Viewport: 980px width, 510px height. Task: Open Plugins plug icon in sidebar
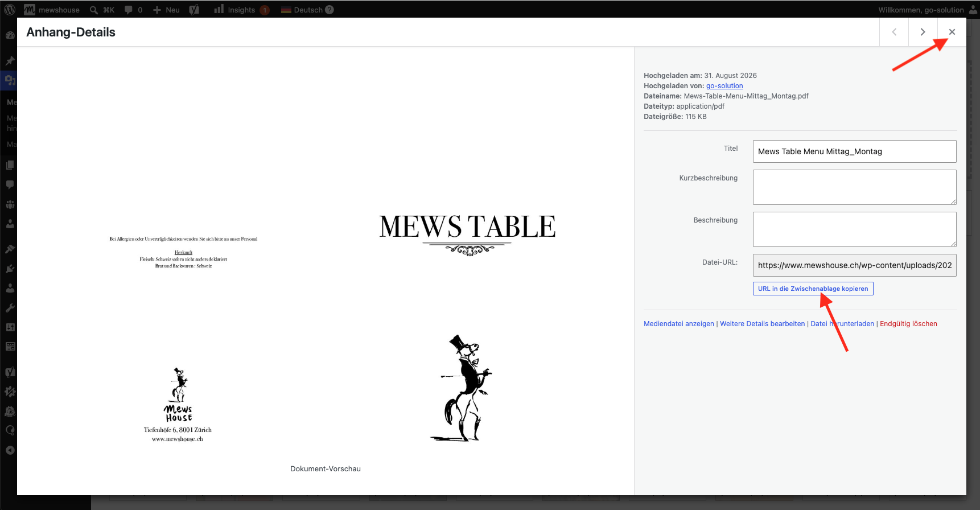pyautogui.click(x=10, y=269)
